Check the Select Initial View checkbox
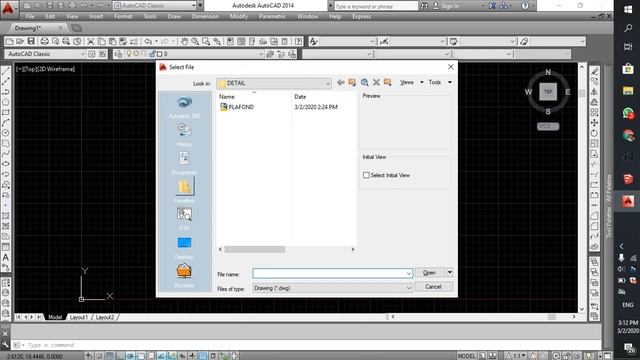 pyautogui.click(x=366, y=175)
